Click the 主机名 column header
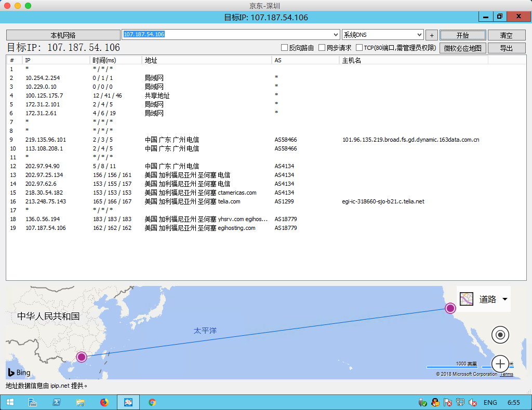 pyautogui.click(x=351, y=60)
